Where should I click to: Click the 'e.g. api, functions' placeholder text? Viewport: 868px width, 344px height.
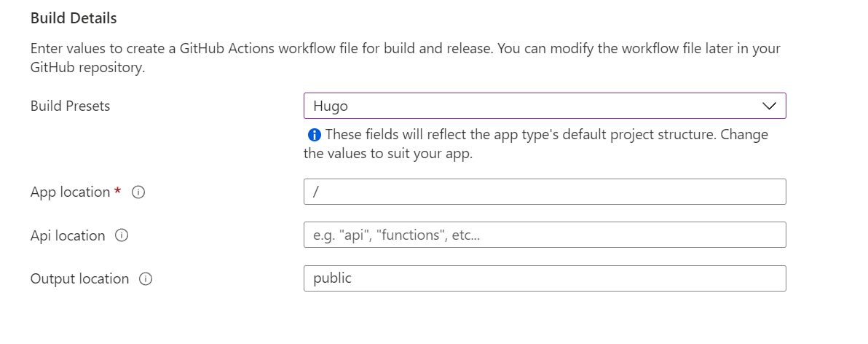click(x=397, y=235)
